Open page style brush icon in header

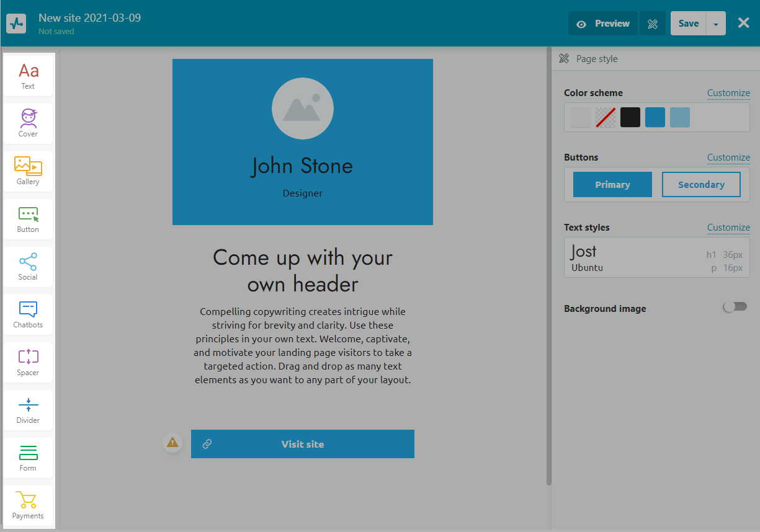(653, 24)
